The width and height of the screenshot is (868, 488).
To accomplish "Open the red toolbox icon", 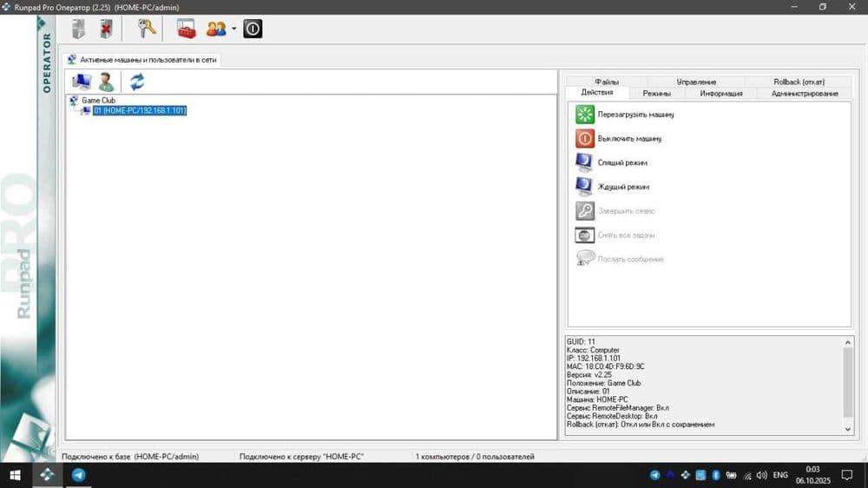I will coord(187,29).
